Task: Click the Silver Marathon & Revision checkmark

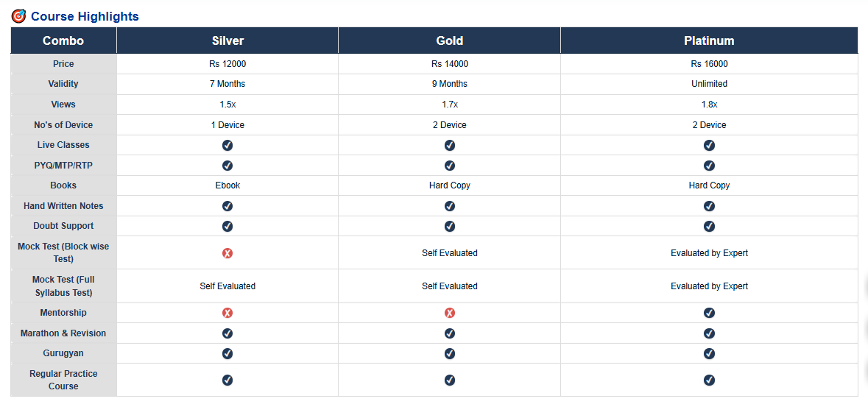Action: point(227,333)
